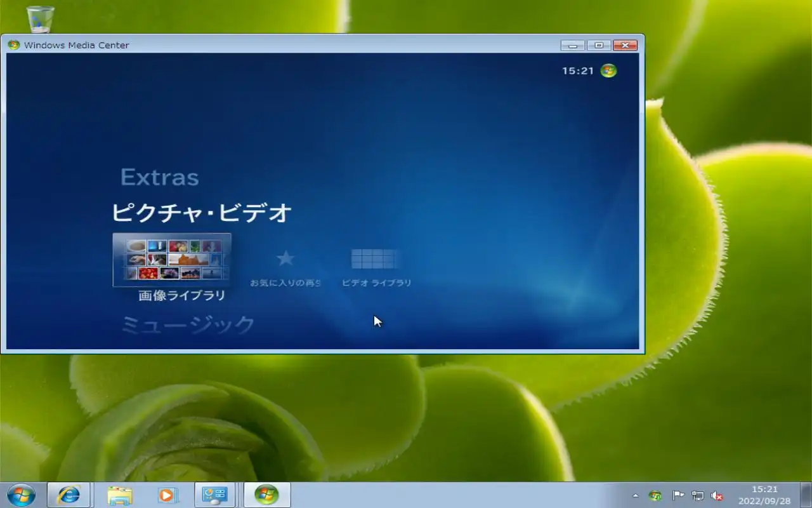Screen dimensions: 812x508
Task: Switch to the ミュージック menu category
Action: (x=188, y=324)
